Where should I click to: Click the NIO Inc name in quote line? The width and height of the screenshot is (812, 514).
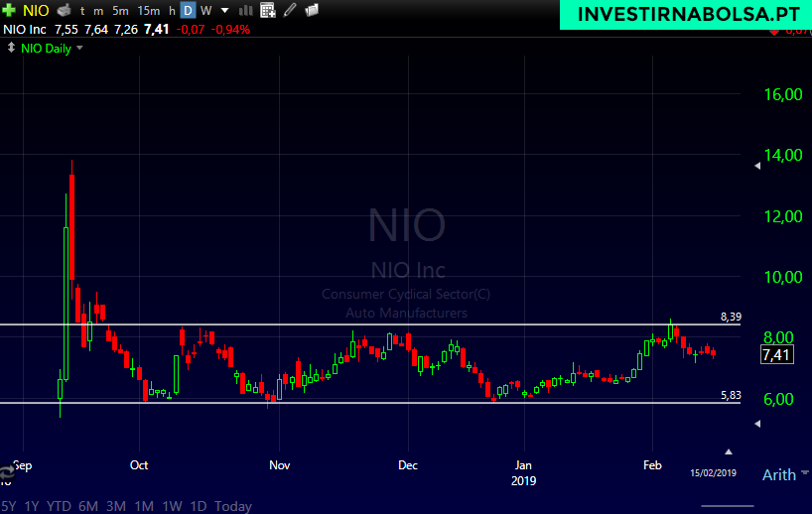pos(25,30)
